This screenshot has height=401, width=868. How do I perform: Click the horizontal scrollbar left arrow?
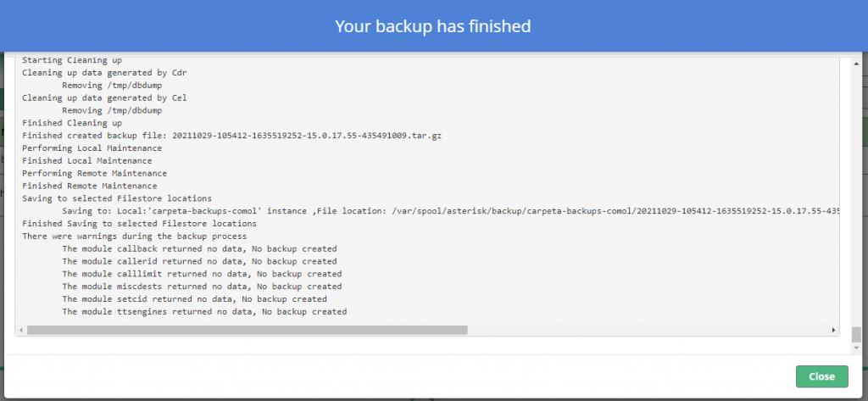[x=21, y=330]
